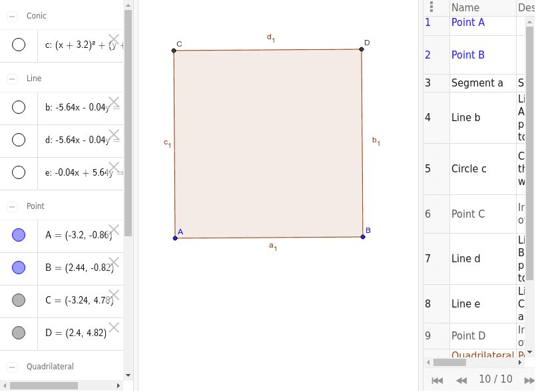This screenshot has height=392, width=536.
Task: Click algebra view vertical scrollbar thumb
Action: (129, 123)
